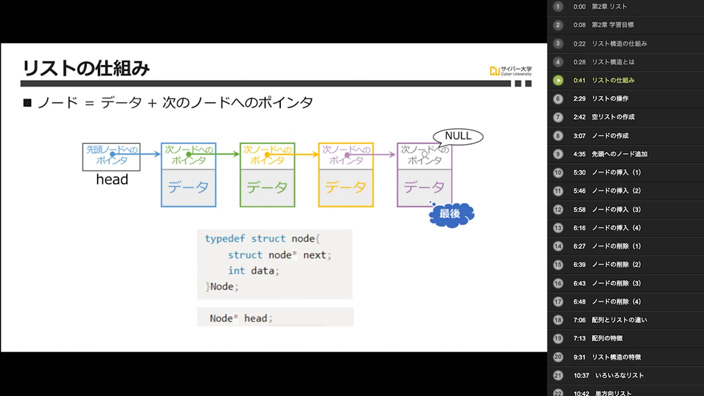Open いろいろなリスト at 10:37
The height and width of the screenshot is (396, 704).
click(625, 375)
